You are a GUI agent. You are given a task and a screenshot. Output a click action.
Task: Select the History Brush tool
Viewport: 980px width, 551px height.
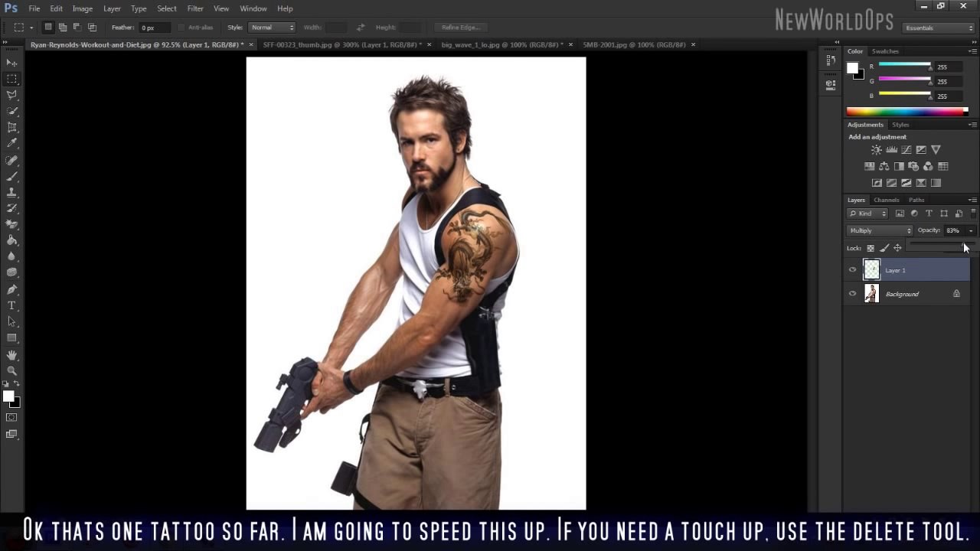pos(11,208)
